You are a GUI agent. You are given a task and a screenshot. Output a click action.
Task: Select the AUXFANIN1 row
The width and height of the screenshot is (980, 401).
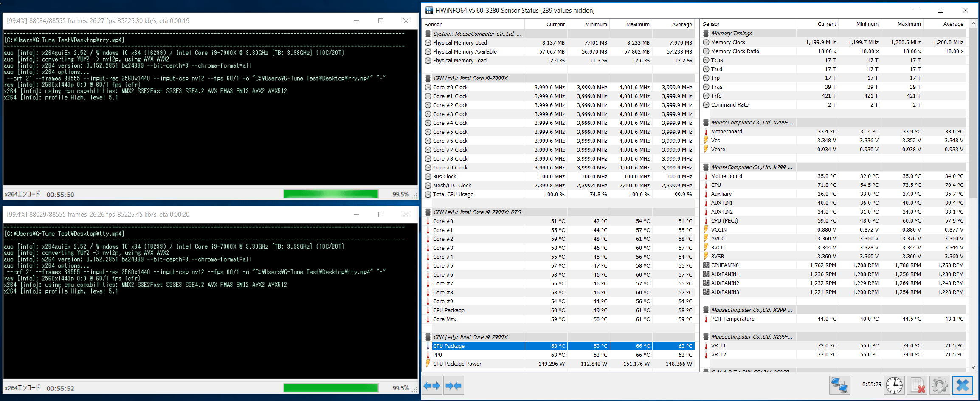point(834,274)
